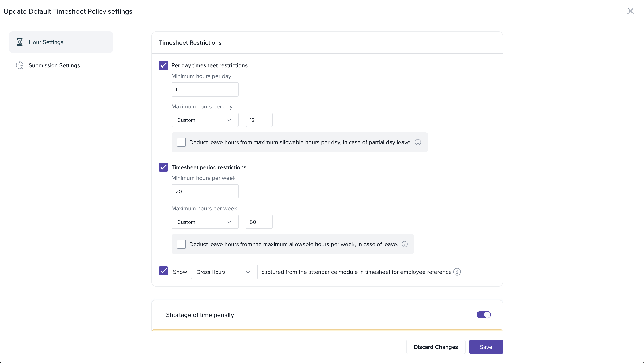Switch to the Submission Settings tab
This screenshot has height=363, width=644.
(x=54, y=65)
